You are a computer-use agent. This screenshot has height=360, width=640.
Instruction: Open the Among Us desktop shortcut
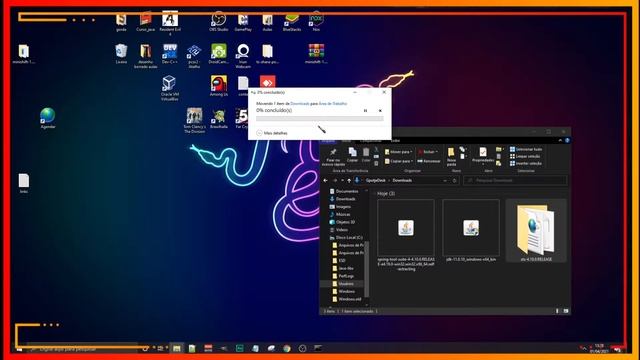tap(218, 86)
